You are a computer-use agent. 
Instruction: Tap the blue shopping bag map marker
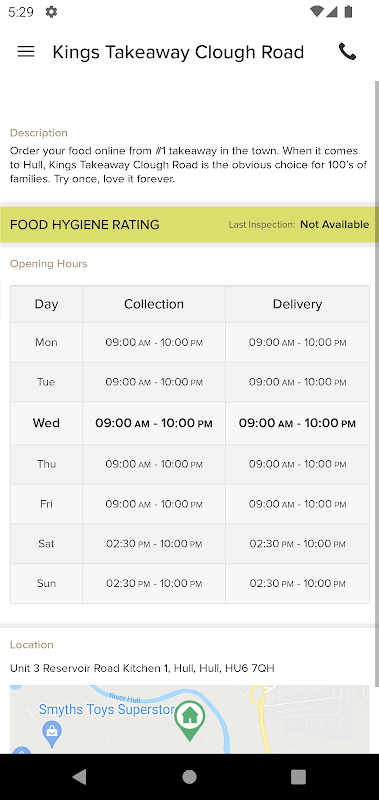pyautogui.click(x=52, y=733)
